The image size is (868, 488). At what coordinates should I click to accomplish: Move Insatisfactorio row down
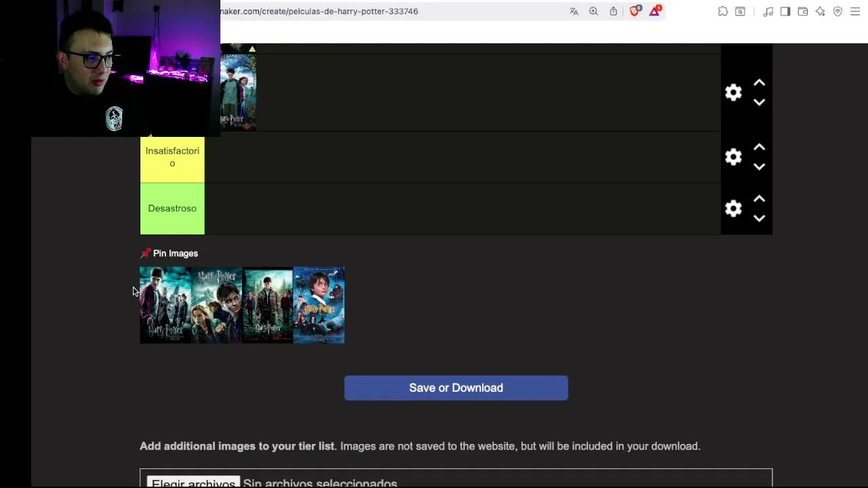click(x=759, y=167)
